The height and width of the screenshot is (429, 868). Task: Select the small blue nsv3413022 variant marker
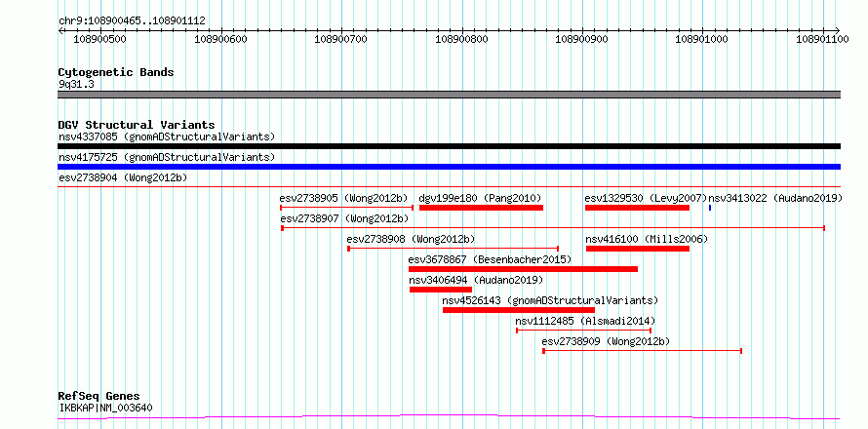pos(710,208)
